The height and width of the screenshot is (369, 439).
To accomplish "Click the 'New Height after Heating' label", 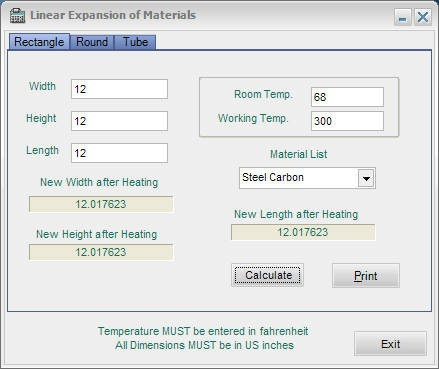I will coord(96,234).
